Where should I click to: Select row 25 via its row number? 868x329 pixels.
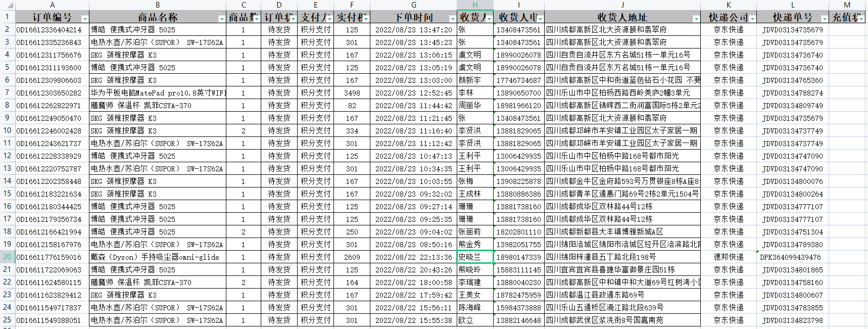click(x=7, y=320)
